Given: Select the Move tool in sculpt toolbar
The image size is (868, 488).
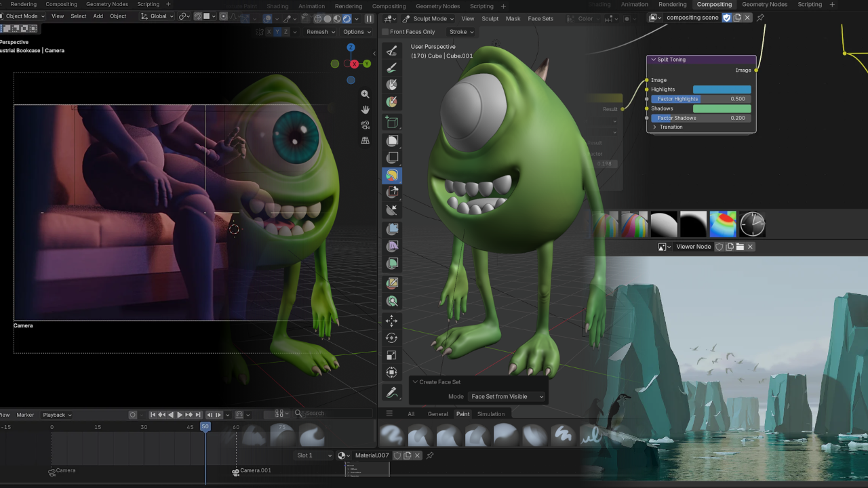Looking at the screenshot, I should (x=392, y=320).
